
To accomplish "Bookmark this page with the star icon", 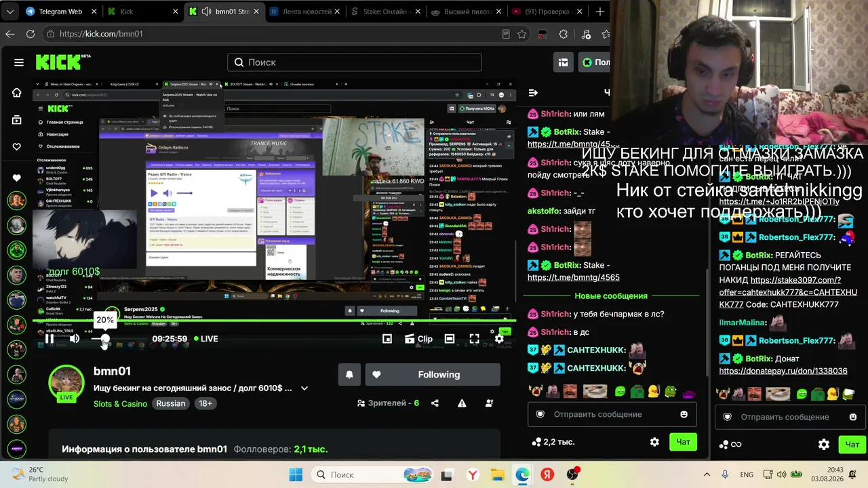I will 521,34.
